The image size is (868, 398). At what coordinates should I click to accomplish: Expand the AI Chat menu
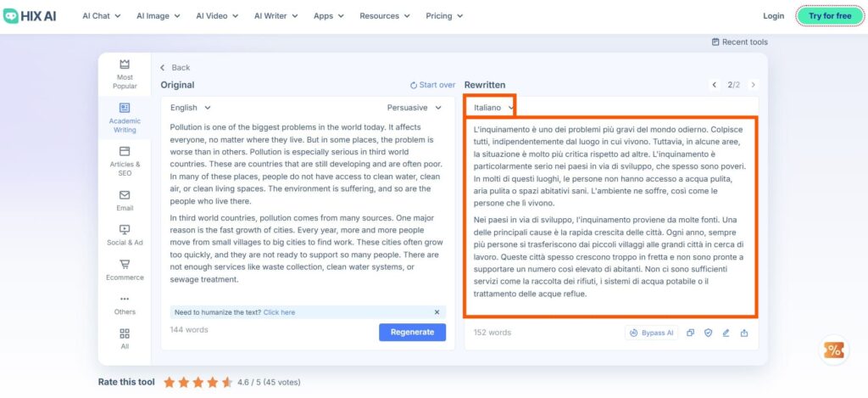102,15
